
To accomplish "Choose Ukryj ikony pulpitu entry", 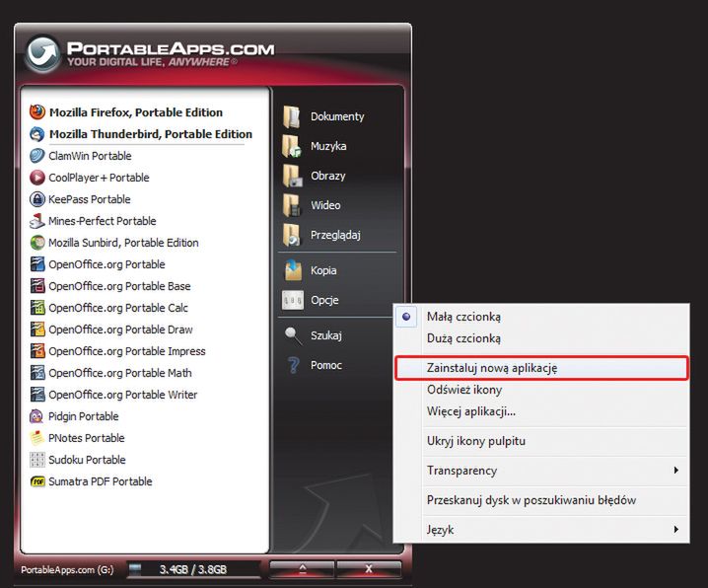I will click(541, 441).
